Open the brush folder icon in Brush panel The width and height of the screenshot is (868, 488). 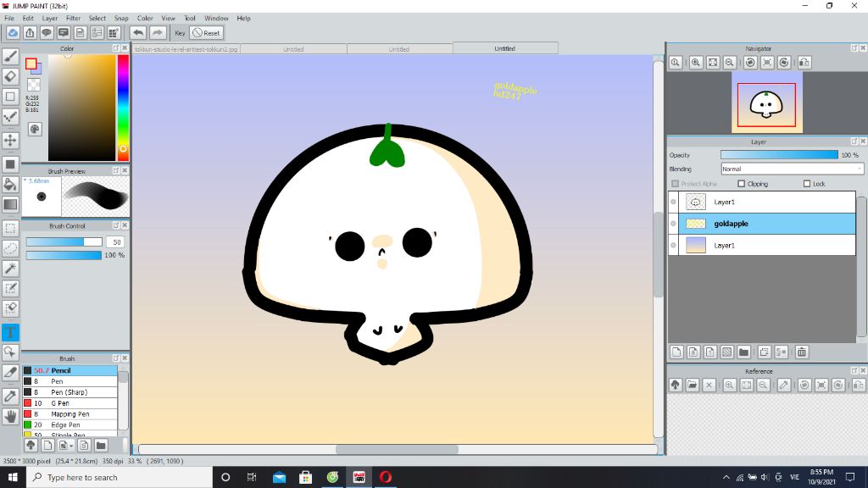pyautogui.click(x=101, y=446)
